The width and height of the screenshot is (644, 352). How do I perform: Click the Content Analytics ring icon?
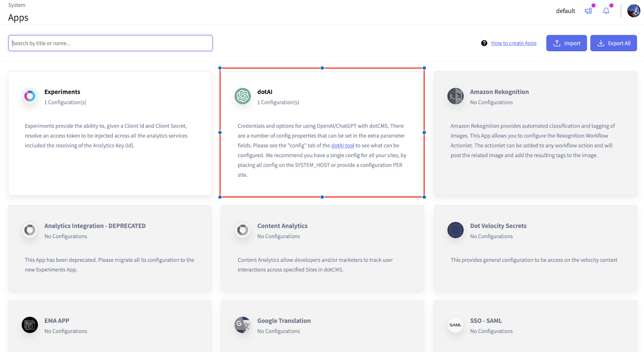(243, 230)
